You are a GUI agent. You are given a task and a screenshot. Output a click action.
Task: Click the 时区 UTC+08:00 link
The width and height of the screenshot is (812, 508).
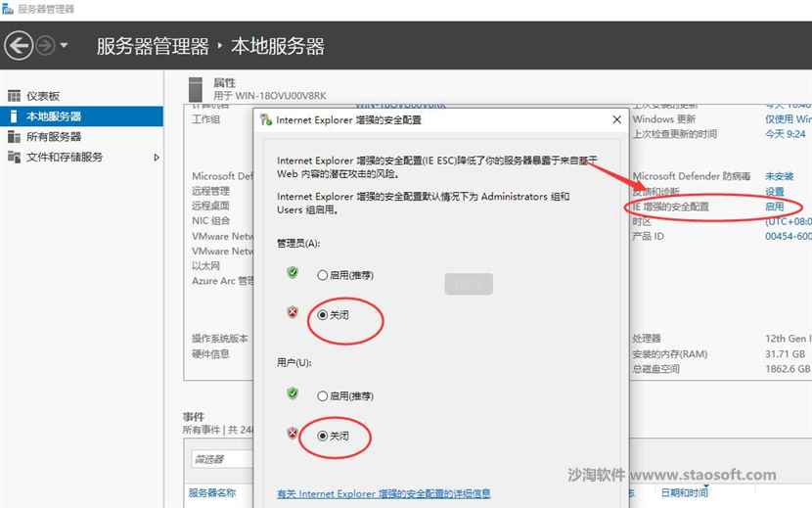789,221
